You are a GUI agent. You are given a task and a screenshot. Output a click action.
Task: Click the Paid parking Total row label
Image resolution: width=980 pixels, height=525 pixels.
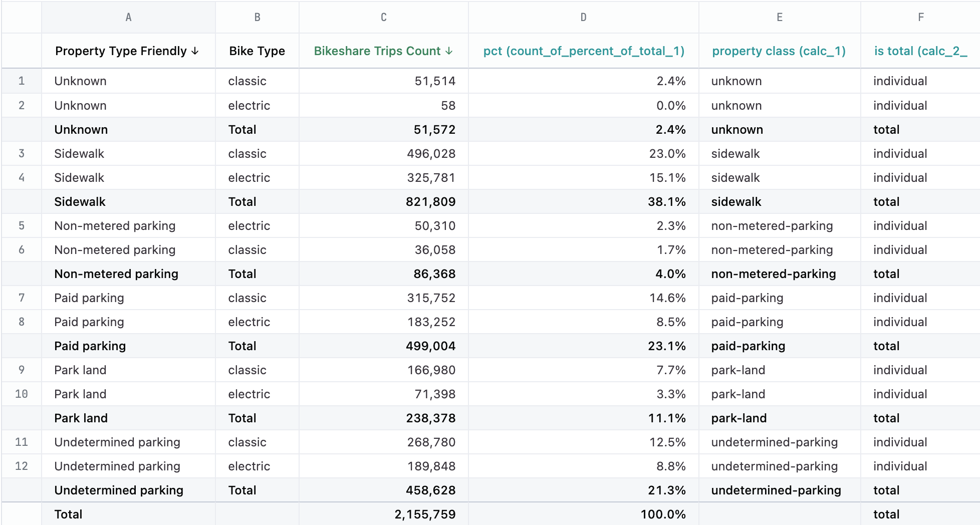90,346
